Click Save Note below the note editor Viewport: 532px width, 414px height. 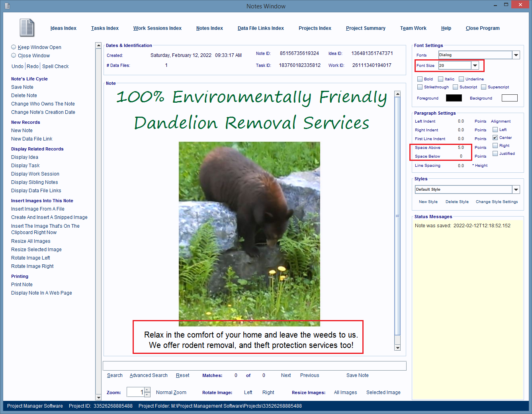[358, 375]
